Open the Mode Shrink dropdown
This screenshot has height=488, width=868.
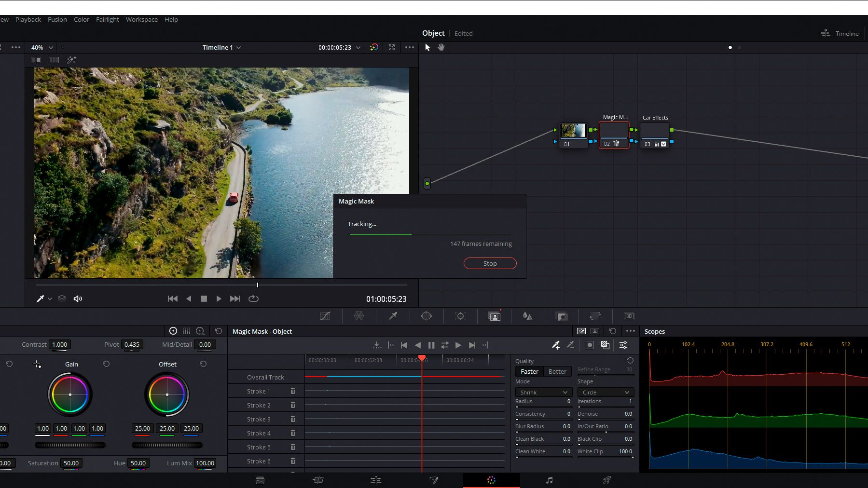click(x=543, y=393)
